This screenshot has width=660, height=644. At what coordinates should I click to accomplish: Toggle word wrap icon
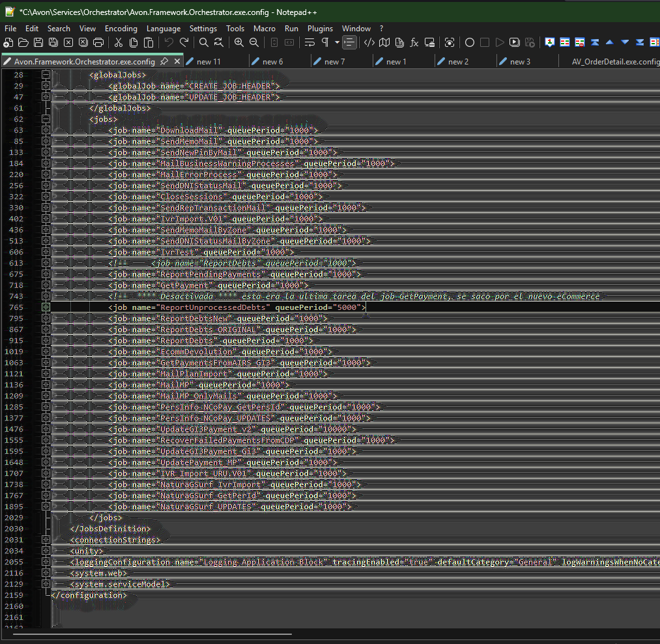tap(309, 42)
